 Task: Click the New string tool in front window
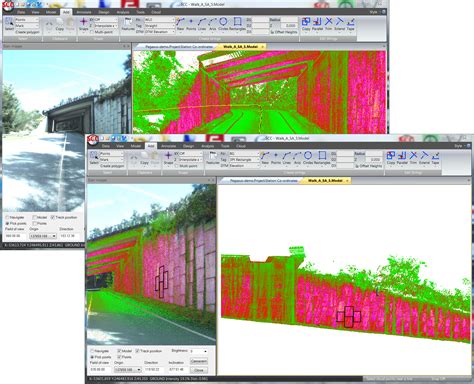(x=265, y=158)
